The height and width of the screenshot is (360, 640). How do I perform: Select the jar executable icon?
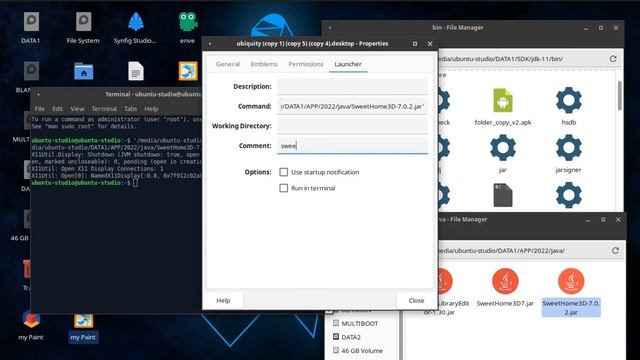(503, 148)
